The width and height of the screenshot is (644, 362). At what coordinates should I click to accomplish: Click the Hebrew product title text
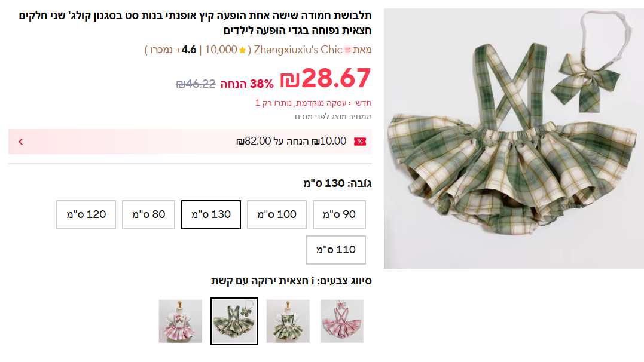(x=195, y=23)
